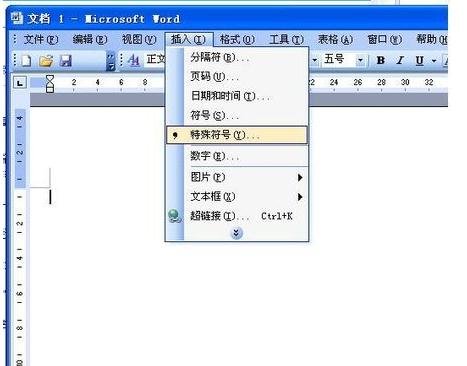467x366 pixels.
Task: Open the underline style dropdown arrow
Action: pos(434,61)
